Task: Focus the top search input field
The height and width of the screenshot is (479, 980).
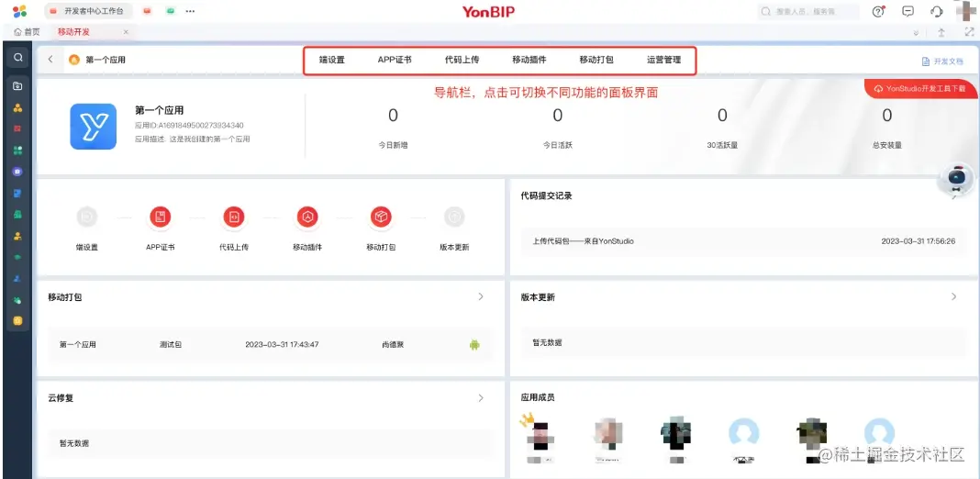Action: pos(808,11)
